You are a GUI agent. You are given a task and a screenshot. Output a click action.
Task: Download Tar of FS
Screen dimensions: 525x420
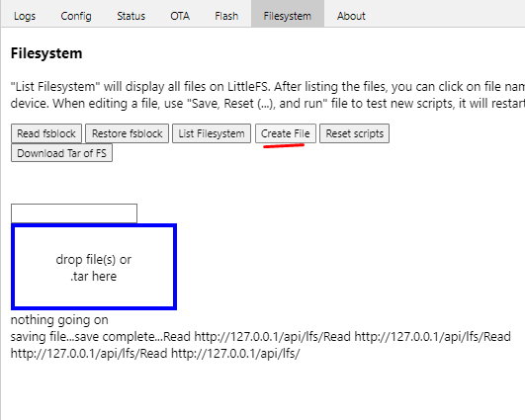(x=61, y=153)
